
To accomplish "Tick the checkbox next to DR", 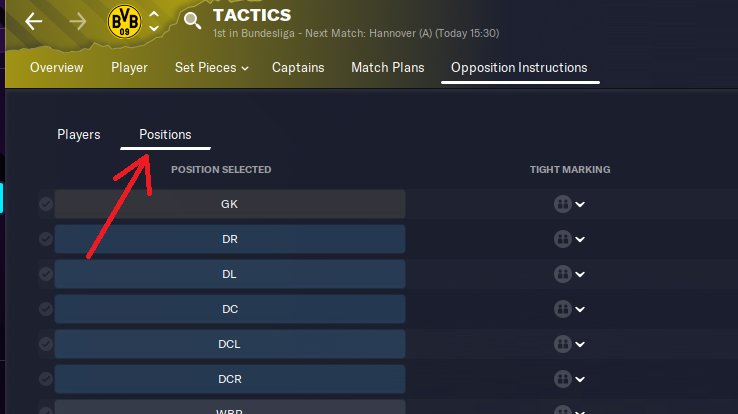I will tap(45, 239).
